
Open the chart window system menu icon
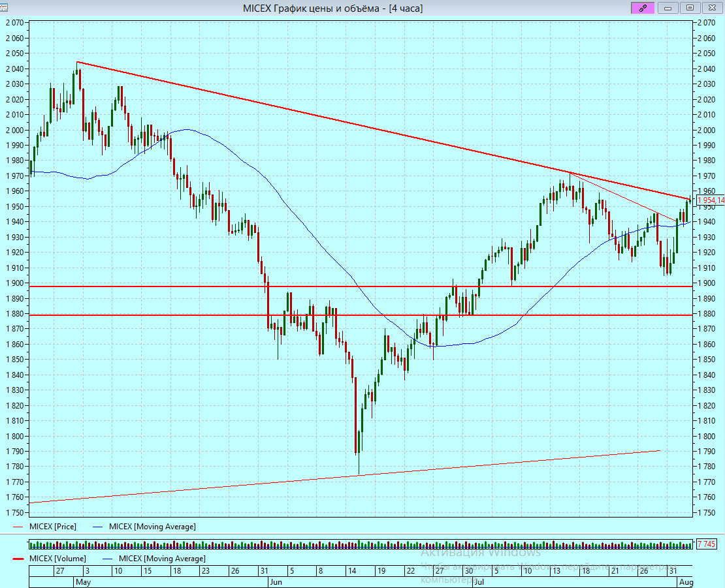click(3, 8)
